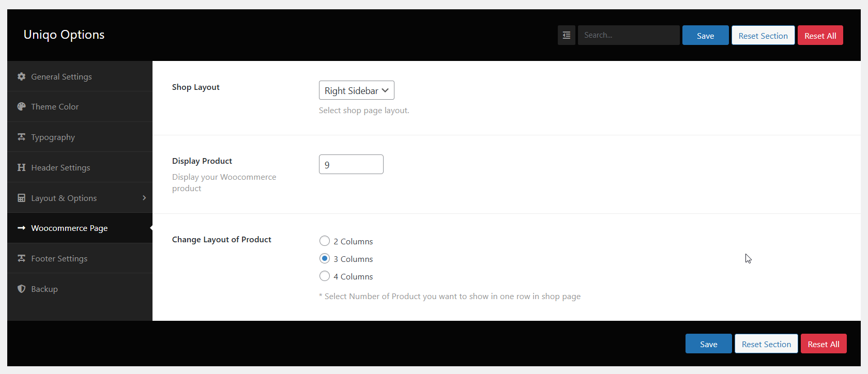
Task: Choose the 4 Columns radio option
Action: (x=325, y=276)
